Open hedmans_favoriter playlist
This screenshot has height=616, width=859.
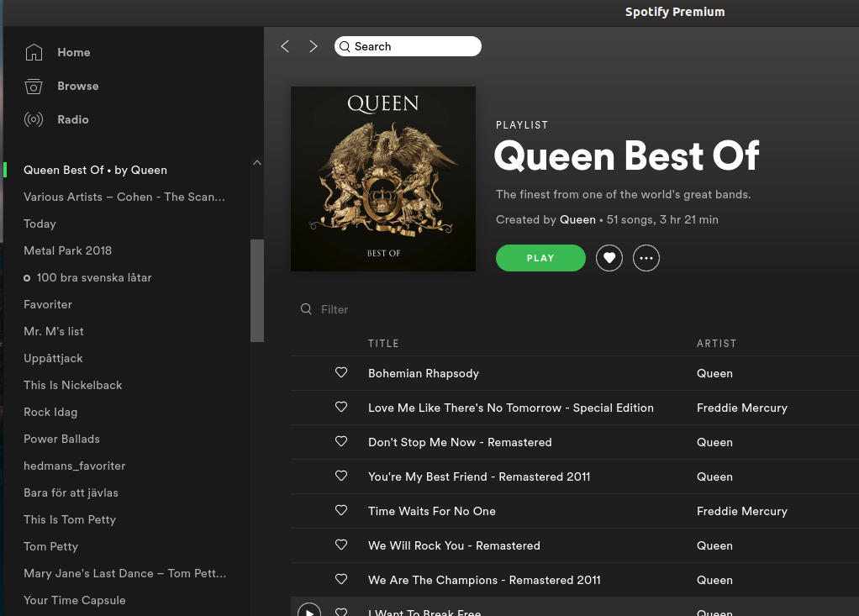[75, 466]
